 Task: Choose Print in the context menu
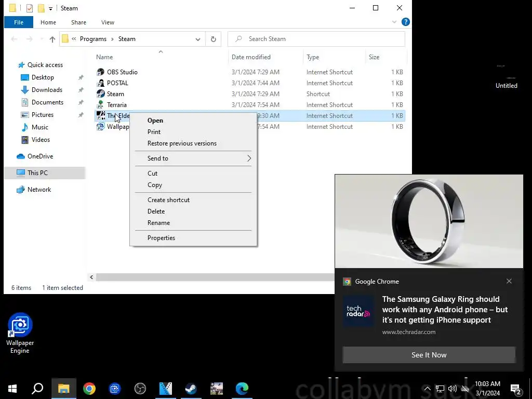[193, 132]
